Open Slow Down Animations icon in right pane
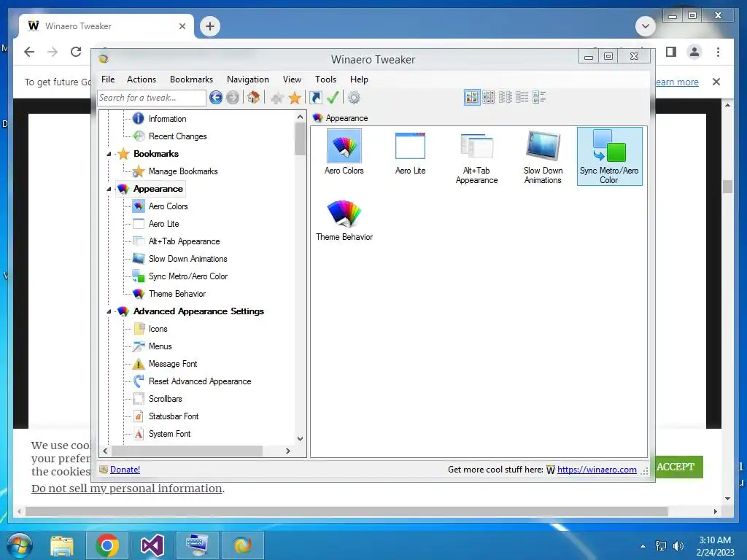This screenshot has width=747, height=560. (543, 157)
